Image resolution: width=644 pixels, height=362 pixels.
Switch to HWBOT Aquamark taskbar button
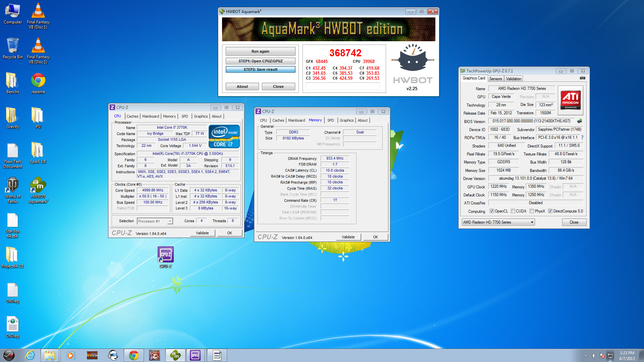tap(175, 355)
